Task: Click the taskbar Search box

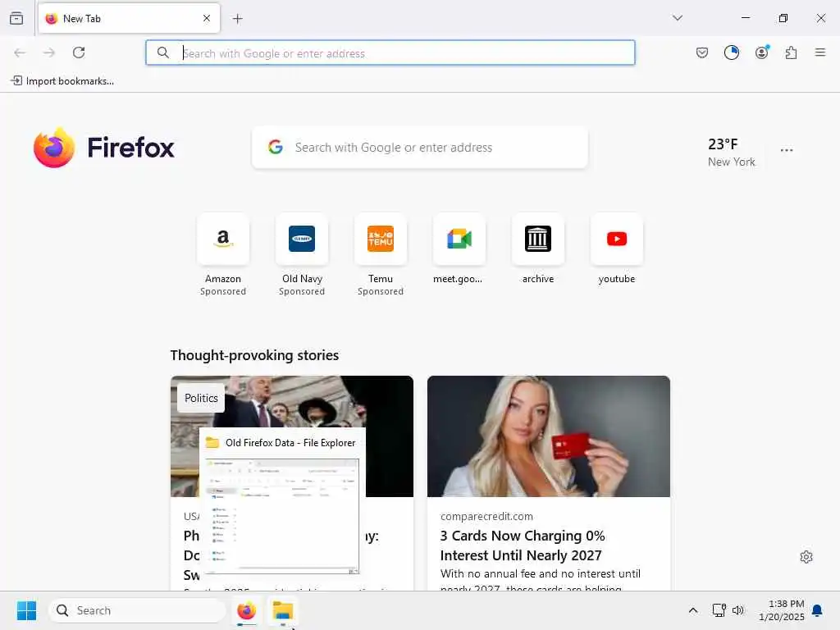Action: coord(137,610)
